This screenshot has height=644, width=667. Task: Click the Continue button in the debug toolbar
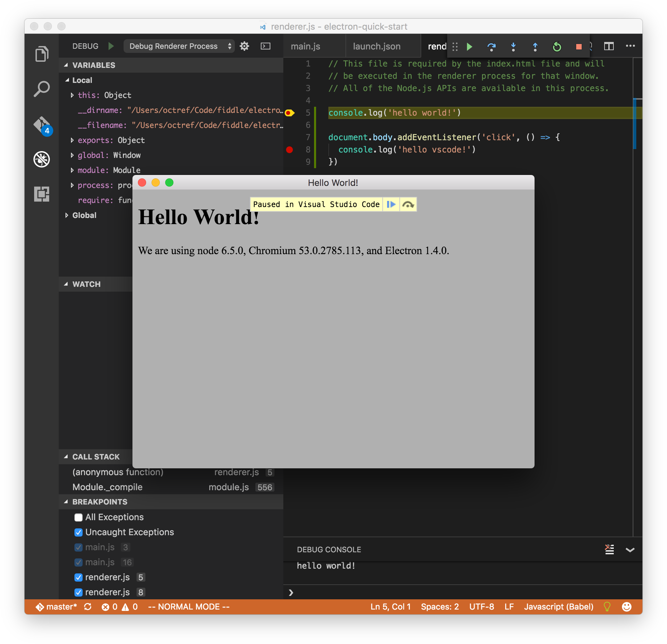click(469, 47)
